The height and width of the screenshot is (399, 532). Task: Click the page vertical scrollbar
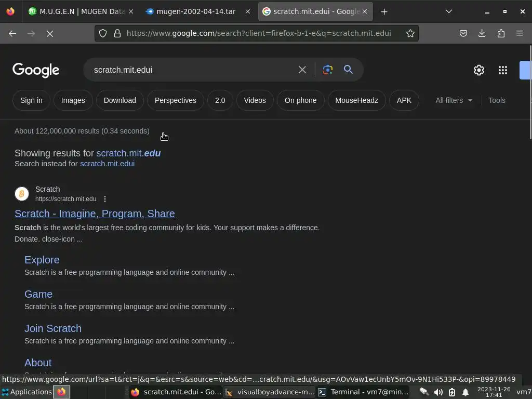(x=530, y=92)
